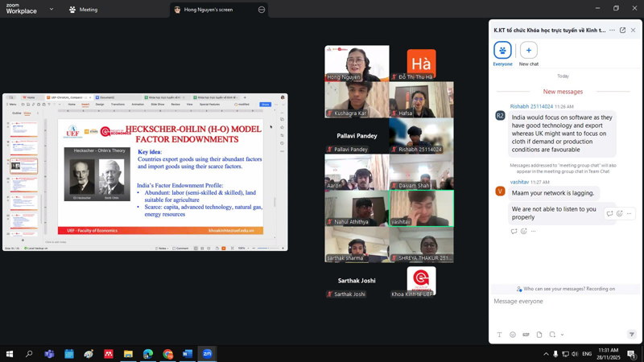
Task: Select the Everyone chat channel
Action: (502, 50)
